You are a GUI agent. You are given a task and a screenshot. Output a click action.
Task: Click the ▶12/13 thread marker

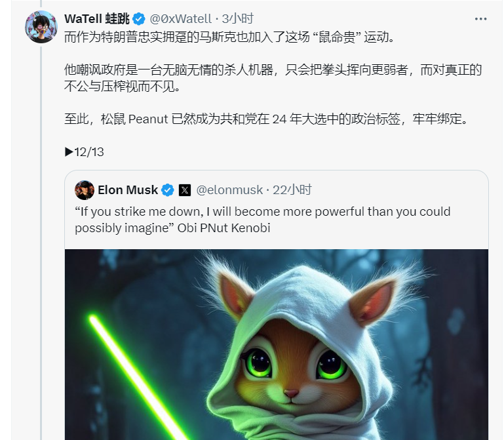point(84,152)
